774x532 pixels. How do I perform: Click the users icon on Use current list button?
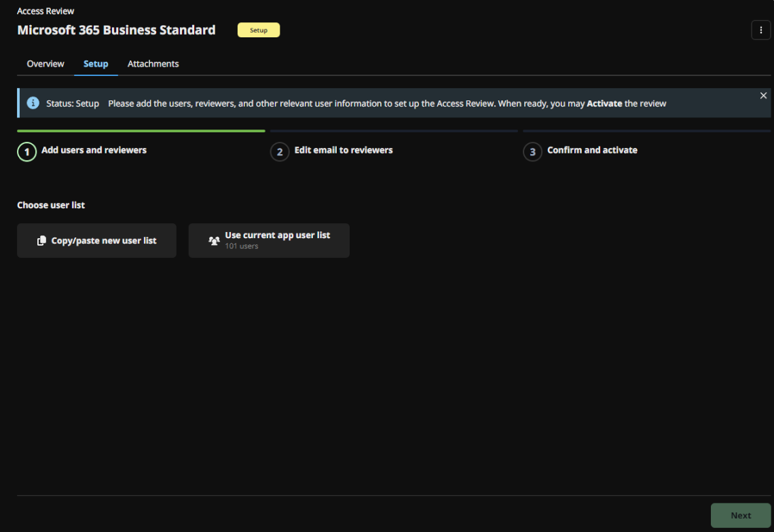click(214, 240)
